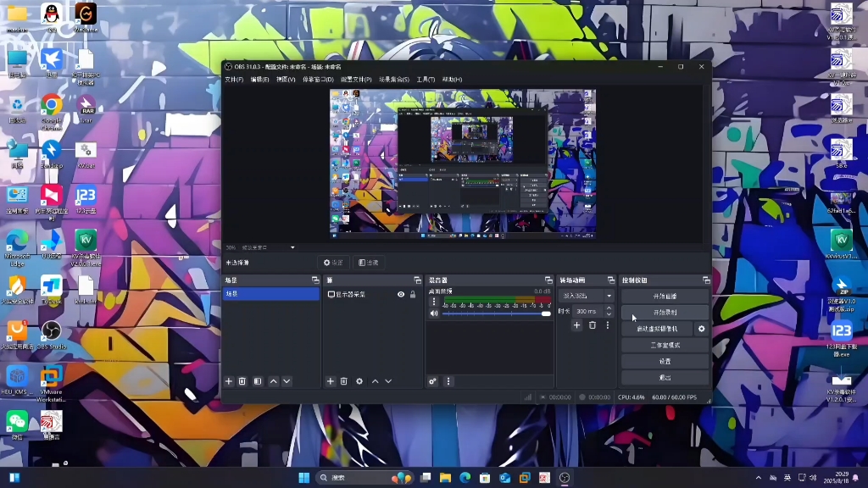Open the 淡入淡出 transition dropdown
Viewport: 868px width, 488px height.
(586, 296)
